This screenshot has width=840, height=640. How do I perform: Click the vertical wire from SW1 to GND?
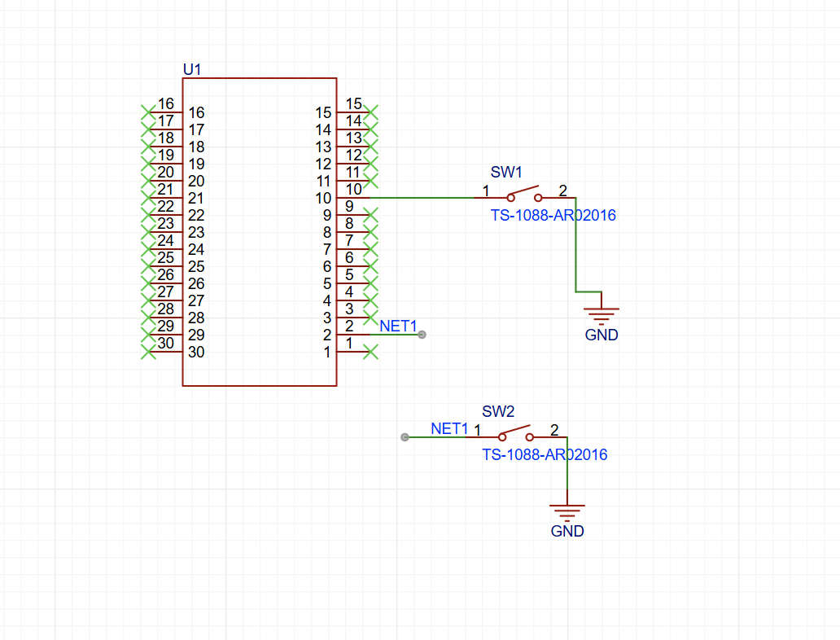coord(576,245)
